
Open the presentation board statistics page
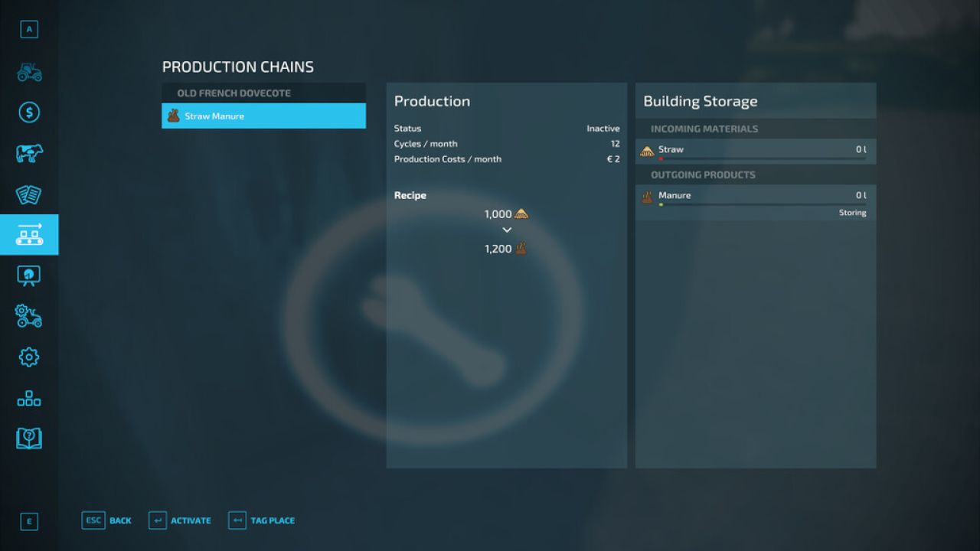[29, 275]
